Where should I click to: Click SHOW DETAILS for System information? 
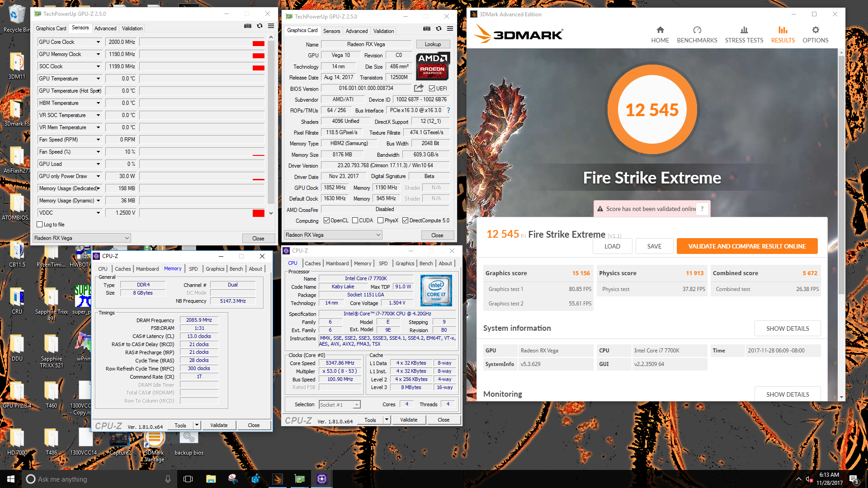point(788,328)
